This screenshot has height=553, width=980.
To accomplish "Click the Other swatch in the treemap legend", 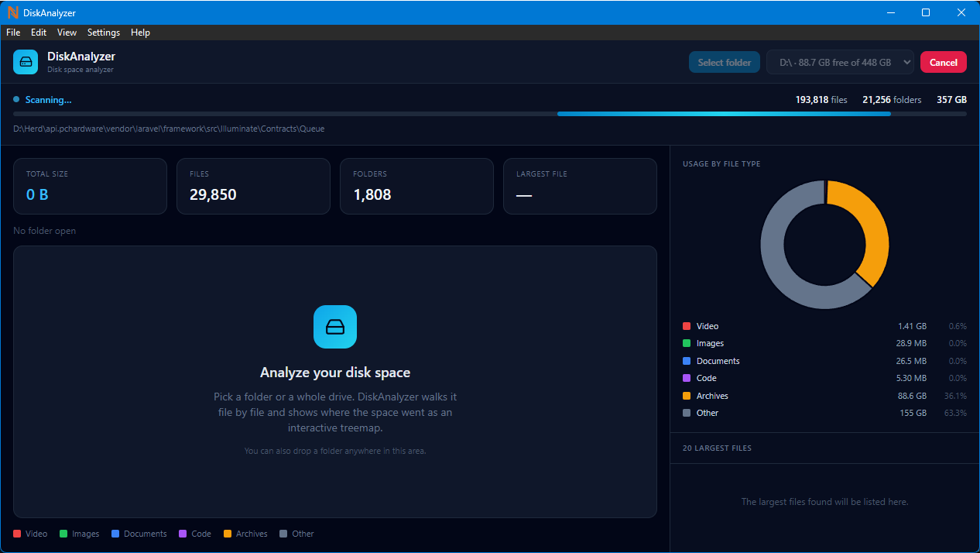I will click(x=283, y=534).
